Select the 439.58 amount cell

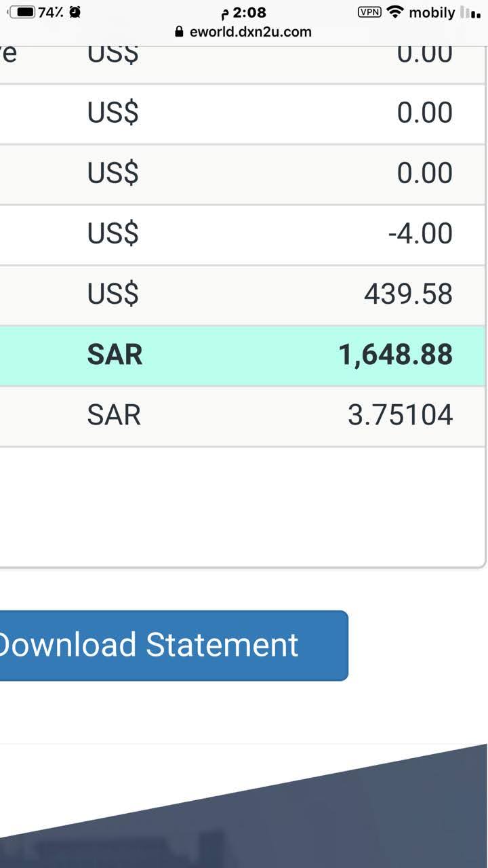pos(408,294)
